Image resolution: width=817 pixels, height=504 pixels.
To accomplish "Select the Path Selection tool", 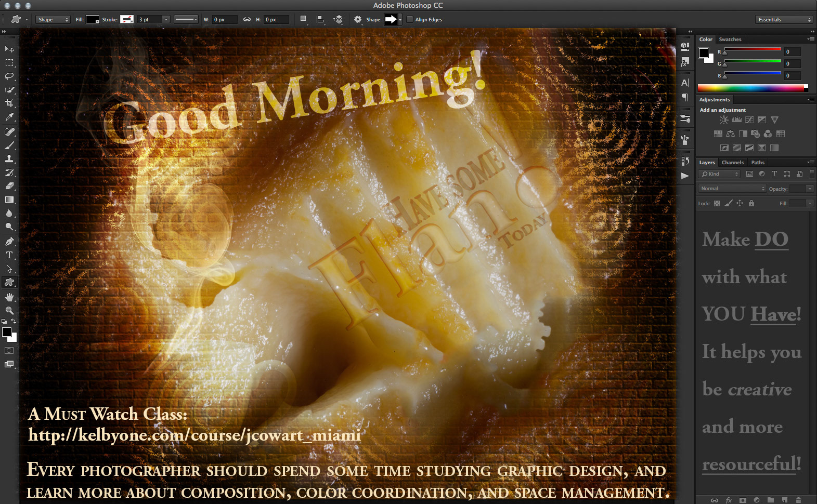I will click(9, 269).
